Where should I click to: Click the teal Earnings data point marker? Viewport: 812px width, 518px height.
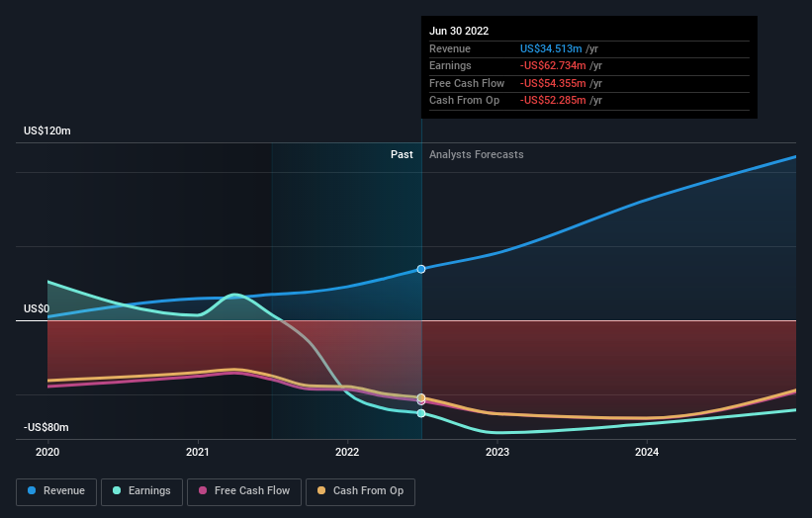[x=421, y=413]
